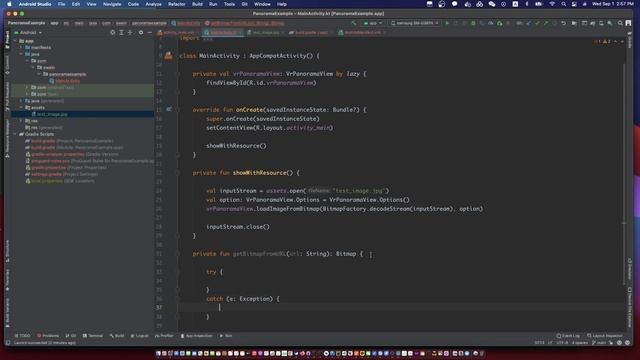Screen dimensions: 640x360
Task: Open the Commit side tab
Action: click(7, 65)
